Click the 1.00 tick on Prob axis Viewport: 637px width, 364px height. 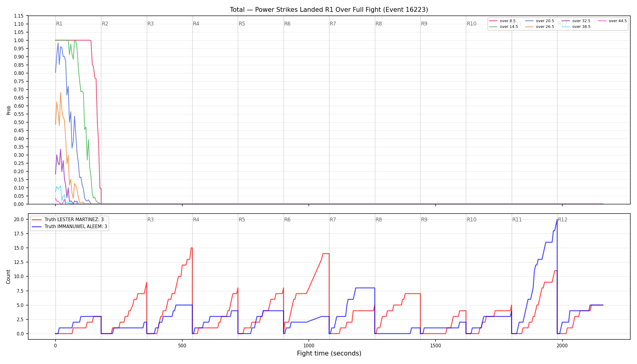(19, 40)
